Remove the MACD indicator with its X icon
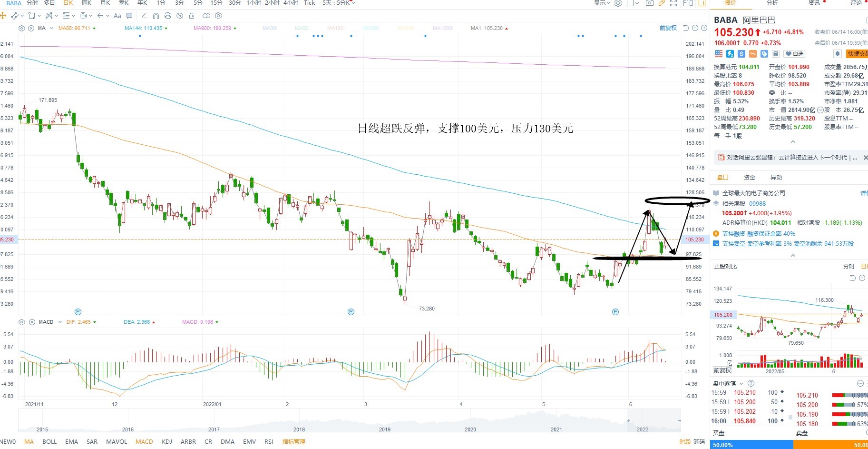 click(32, 322)
